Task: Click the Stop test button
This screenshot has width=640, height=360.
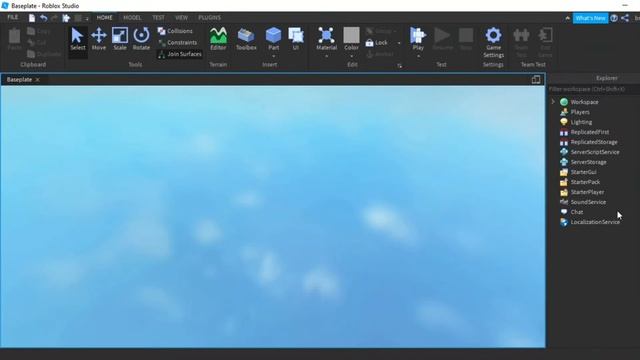Action: pos(466,39)
